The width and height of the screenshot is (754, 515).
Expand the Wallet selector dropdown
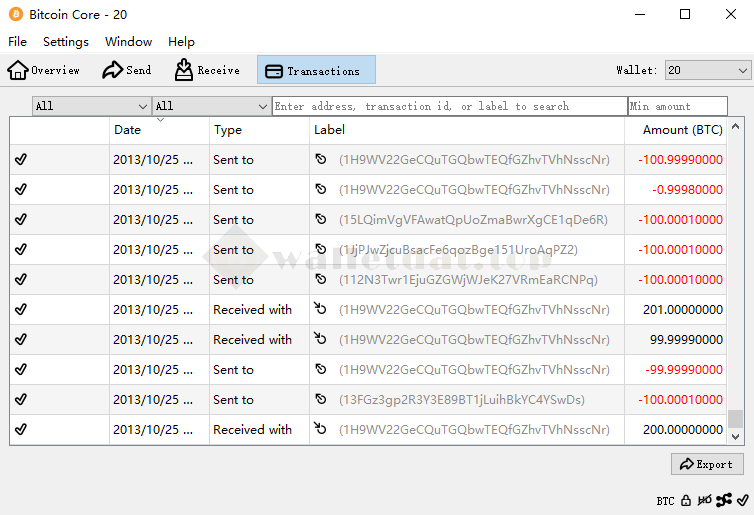[x=707, y=70]
